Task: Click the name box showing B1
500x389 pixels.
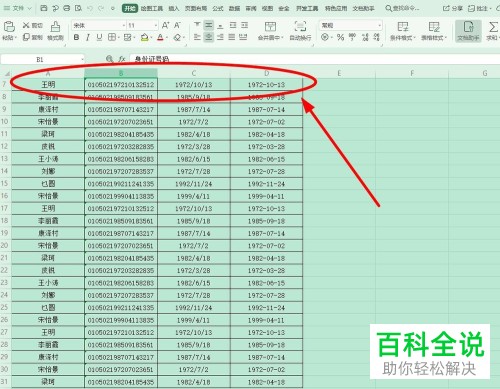Action: 40,60
